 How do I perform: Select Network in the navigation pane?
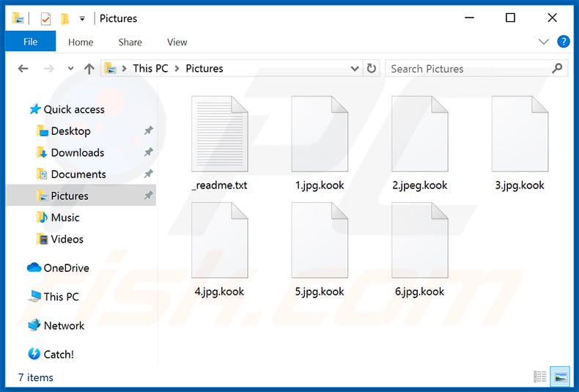(x=56, y=325)
